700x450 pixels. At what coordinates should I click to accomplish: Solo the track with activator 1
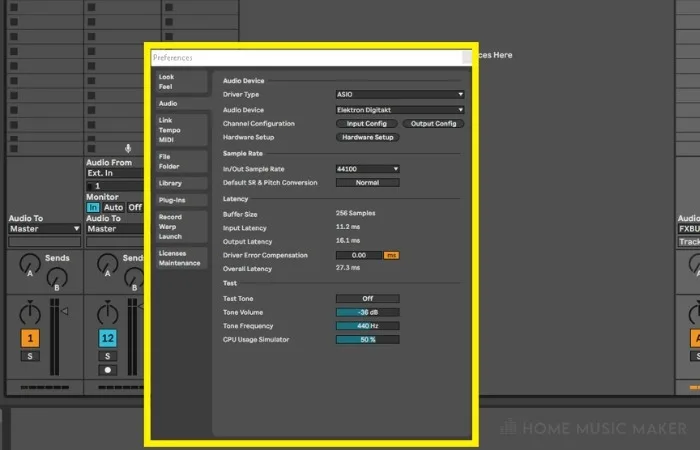[30, 356]
